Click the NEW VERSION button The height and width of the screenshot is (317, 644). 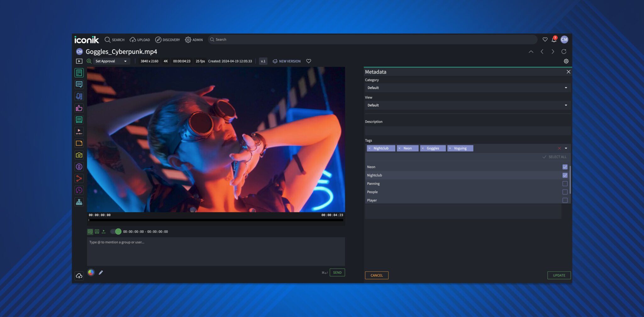(x=286, y=61)
